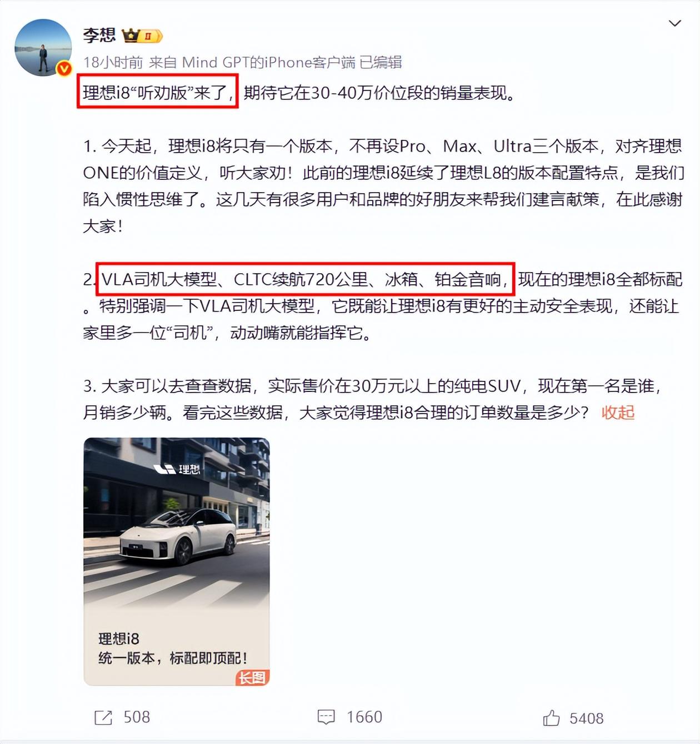Open the comments speech bubble icon
Viewport: 700px width, 744px height.
[326, 717]
